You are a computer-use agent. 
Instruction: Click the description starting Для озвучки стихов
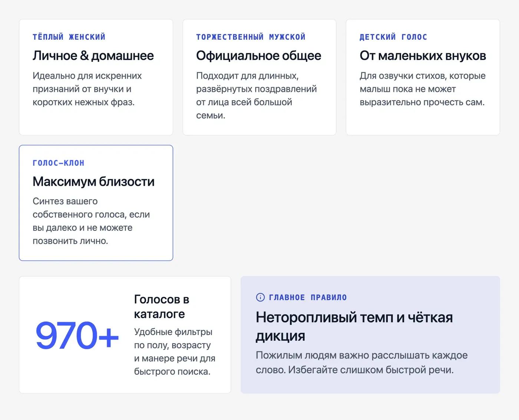click(422, 89)
